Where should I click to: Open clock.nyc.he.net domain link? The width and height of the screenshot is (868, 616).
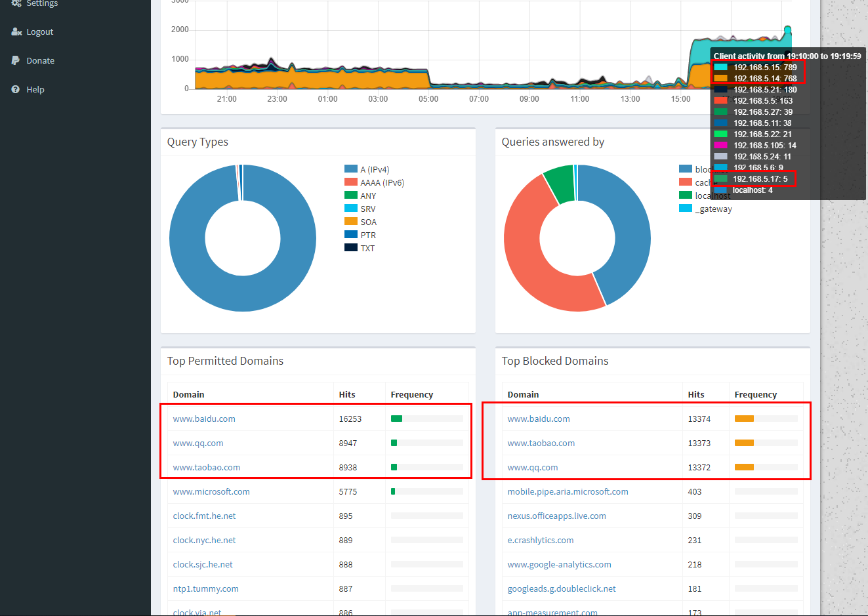(204, 540)
